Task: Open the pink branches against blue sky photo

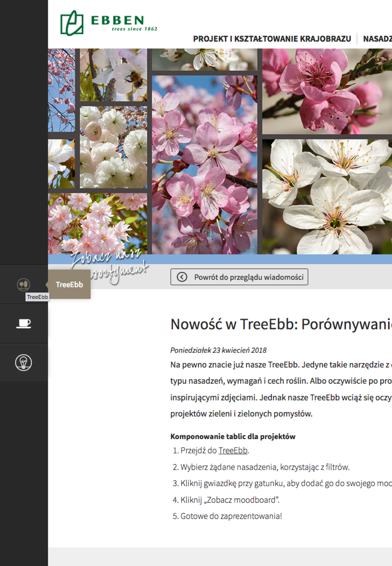Action: click(61, 90)
